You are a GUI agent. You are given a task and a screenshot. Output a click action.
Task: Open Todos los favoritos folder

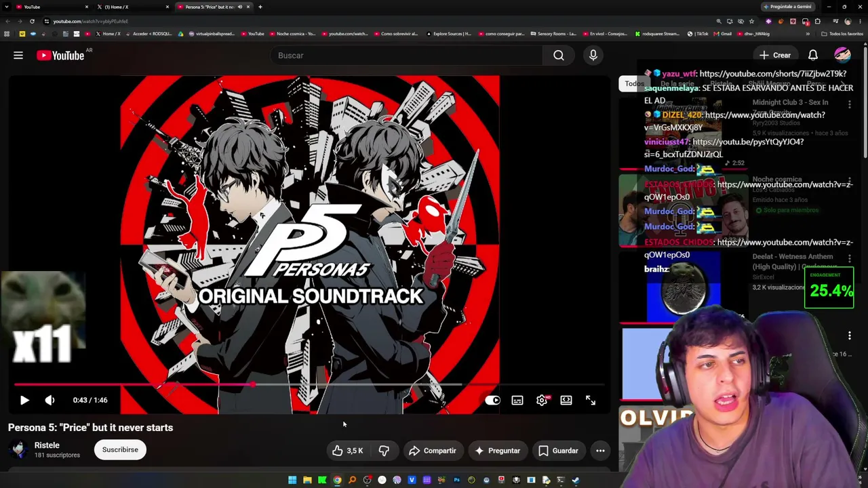[844, 34]
